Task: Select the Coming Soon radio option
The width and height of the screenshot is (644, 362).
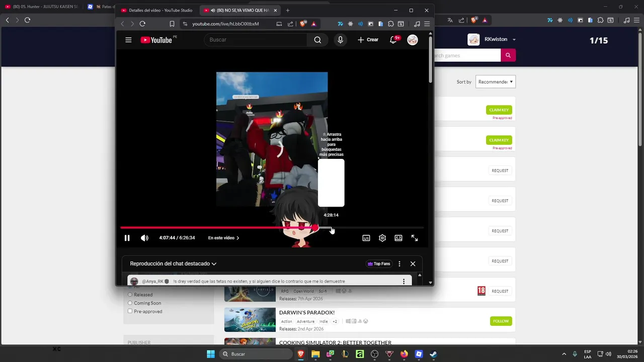Action: pos(130,303)
